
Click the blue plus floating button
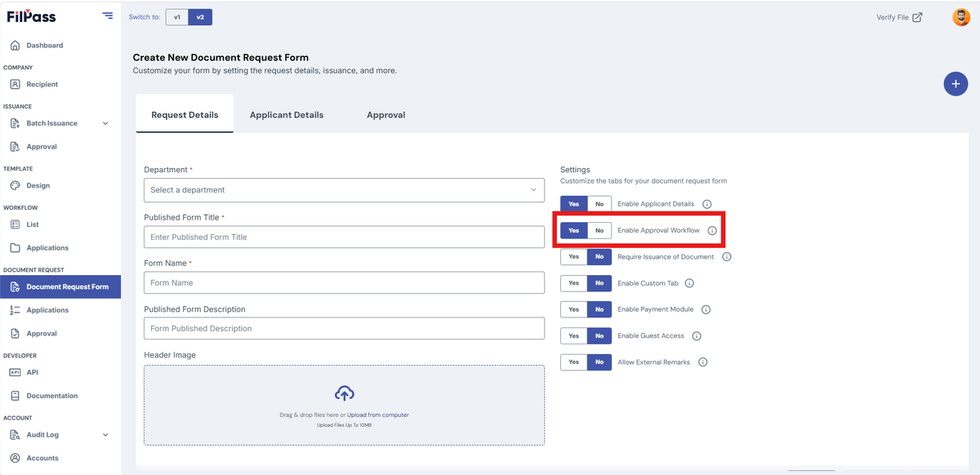(x=955, y=83)
